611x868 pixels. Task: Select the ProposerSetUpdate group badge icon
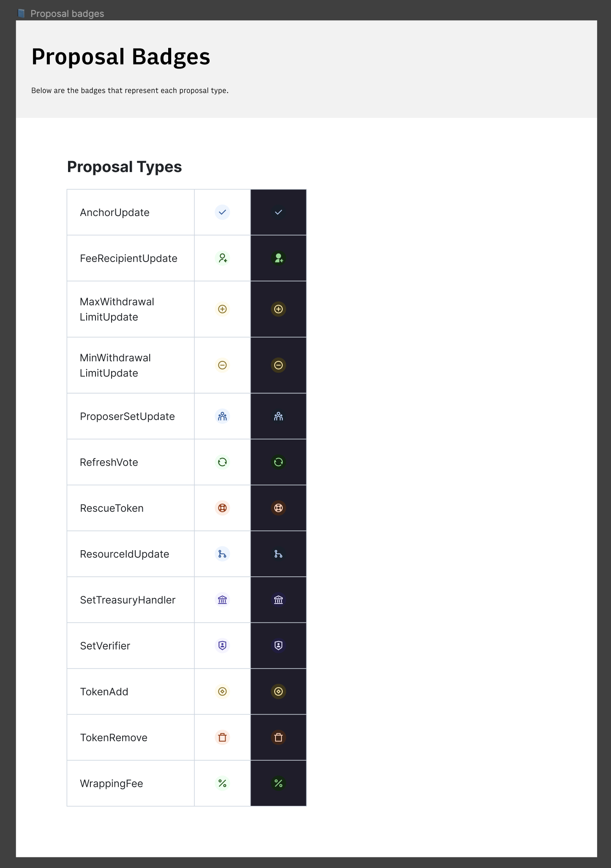pyautogui.click(x=222, y=416)
